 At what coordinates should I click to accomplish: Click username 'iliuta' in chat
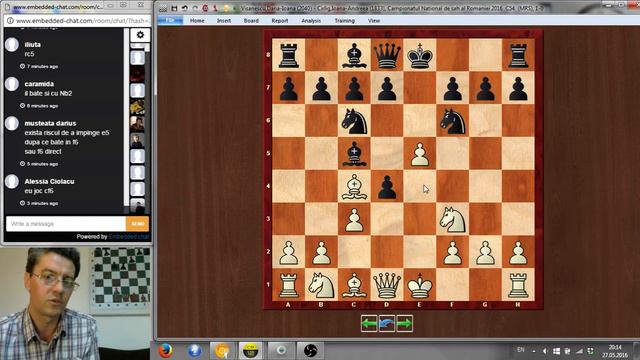33,44
